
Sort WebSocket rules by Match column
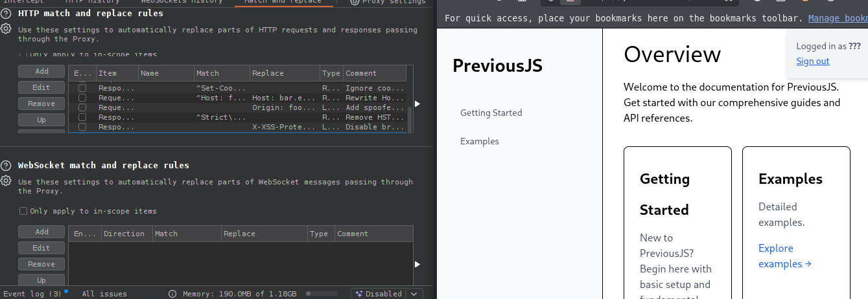pos(187,234)
